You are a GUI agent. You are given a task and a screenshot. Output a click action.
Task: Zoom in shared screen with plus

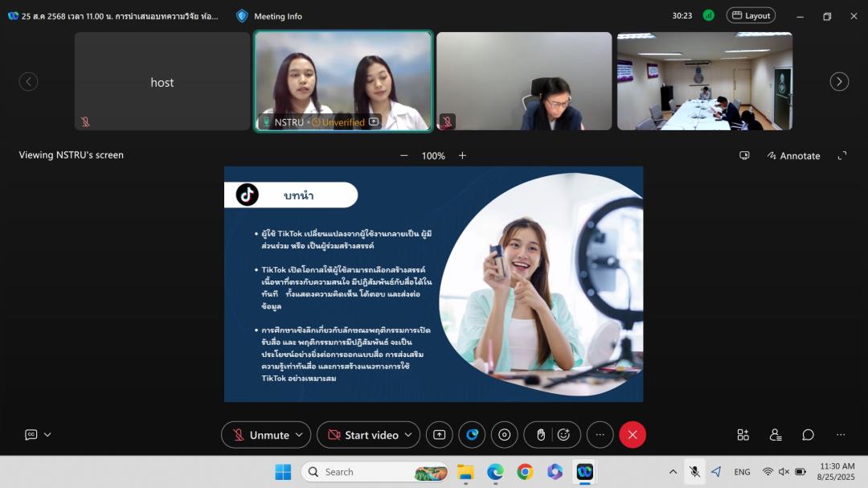click(x=462, y=156)
